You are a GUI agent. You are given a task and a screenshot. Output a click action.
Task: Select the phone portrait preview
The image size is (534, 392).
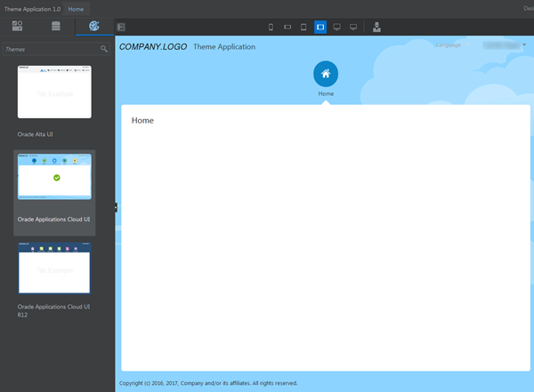[271, 27]
